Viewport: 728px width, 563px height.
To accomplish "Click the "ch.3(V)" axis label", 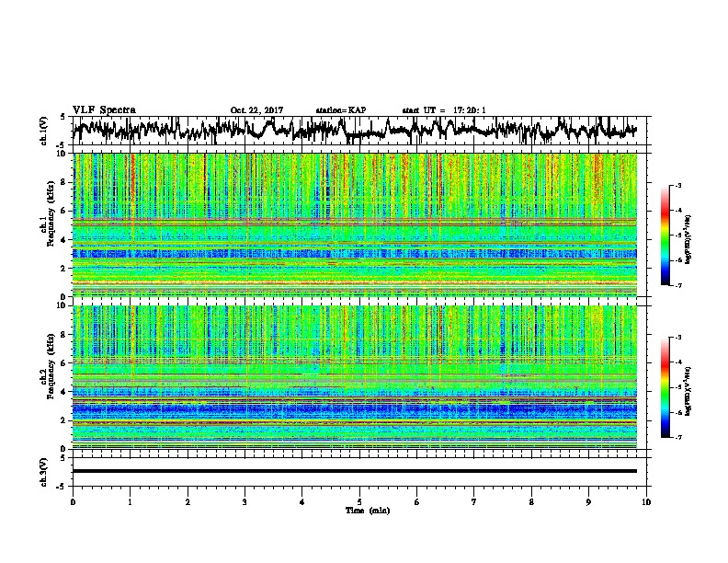I will (x=43, y=472).
